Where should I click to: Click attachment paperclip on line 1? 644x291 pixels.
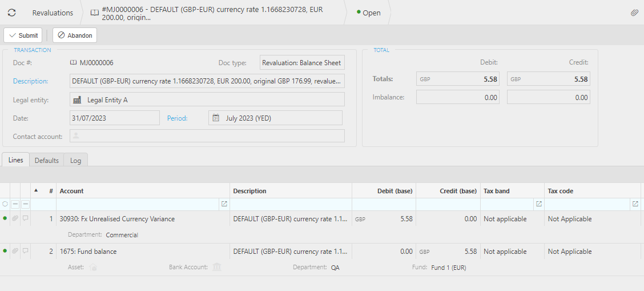[15, 218]
